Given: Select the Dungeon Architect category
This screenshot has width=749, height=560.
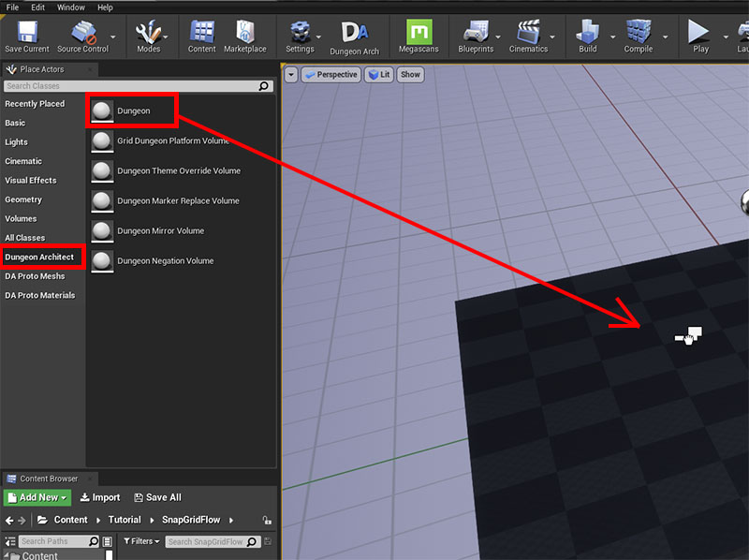Looking at the screenshot, I should (x=39, y=258).
